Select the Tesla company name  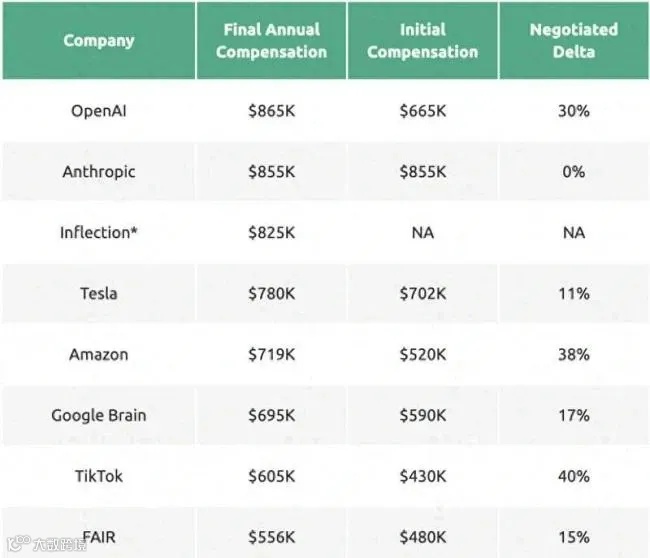click(x=98, y=294)
